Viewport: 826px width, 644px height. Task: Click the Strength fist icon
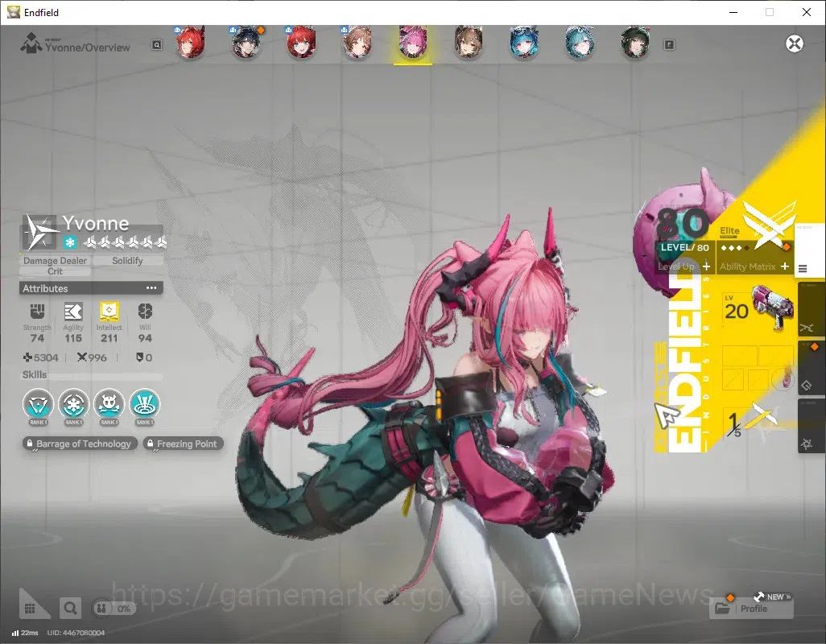click(37, 312)
